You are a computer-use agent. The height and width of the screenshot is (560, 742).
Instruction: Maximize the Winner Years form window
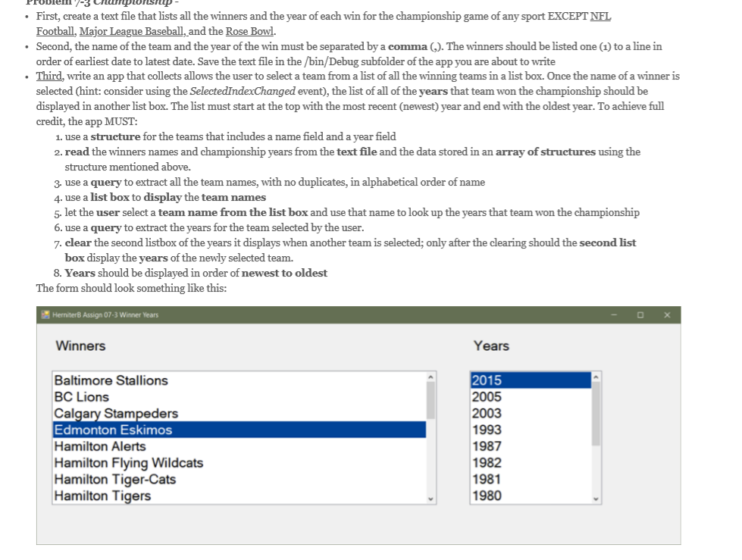pyautogui.click(x=640, y=315)
